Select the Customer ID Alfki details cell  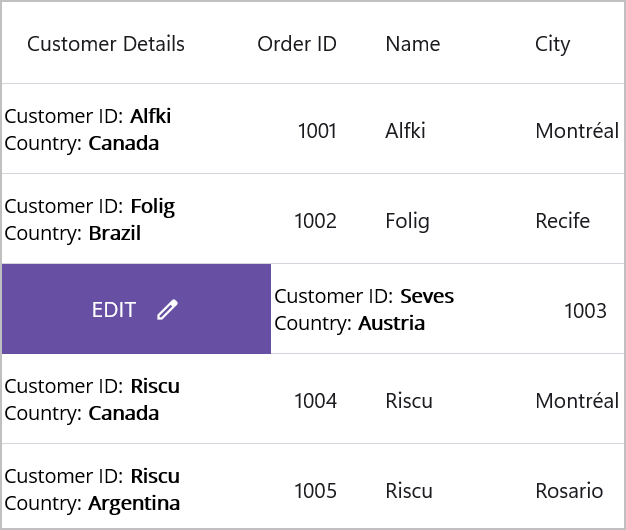pos(88,129)
